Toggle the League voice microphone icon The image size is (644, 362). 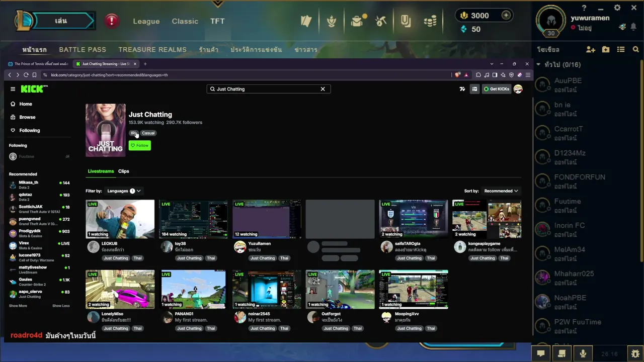pos(583,353)
